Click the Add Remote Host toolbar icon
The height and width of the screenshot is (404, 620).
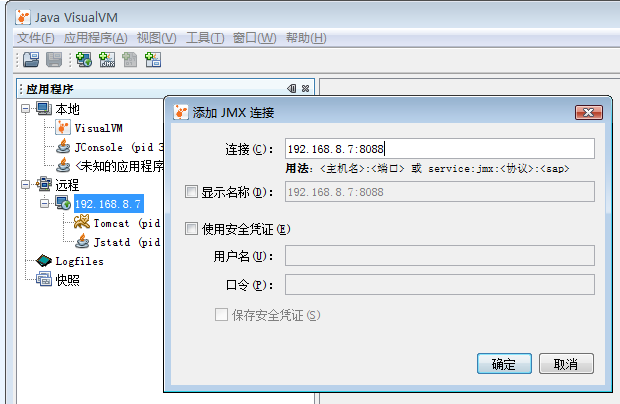click(84, 60)
